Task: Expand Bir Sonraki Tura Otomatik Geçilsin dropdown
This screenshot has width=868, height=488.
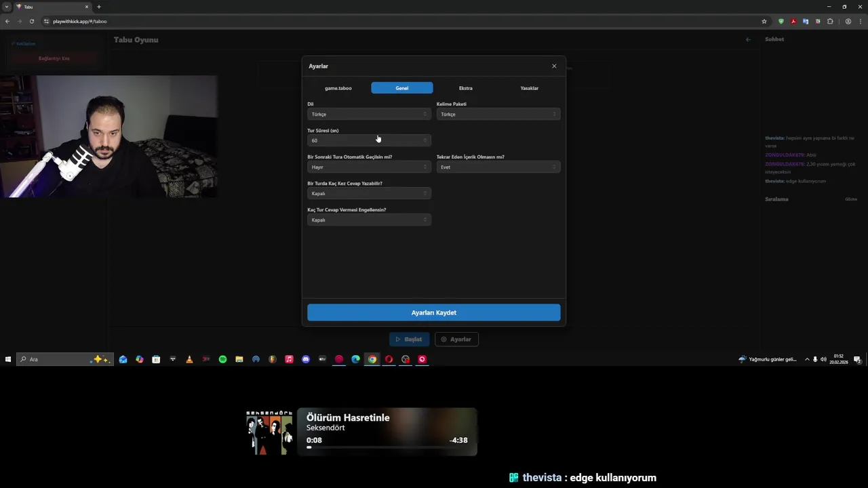Action: 369,167
